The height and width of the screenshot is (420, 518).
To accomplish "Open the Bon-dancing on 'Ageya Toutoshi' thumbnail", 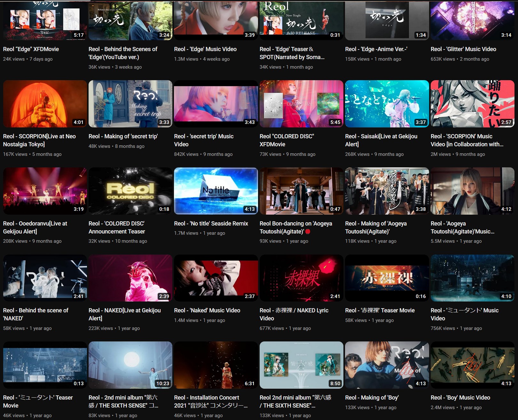I will point(302,191).
